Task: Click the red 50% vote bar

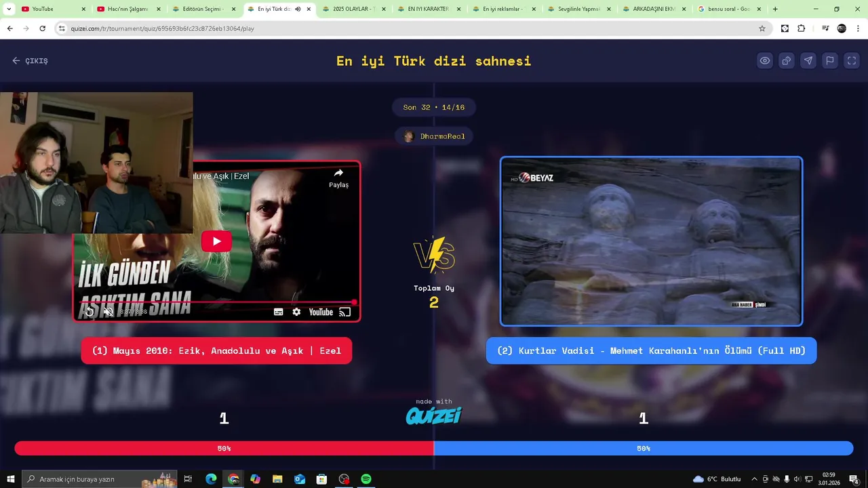Action: coord(224,448)
